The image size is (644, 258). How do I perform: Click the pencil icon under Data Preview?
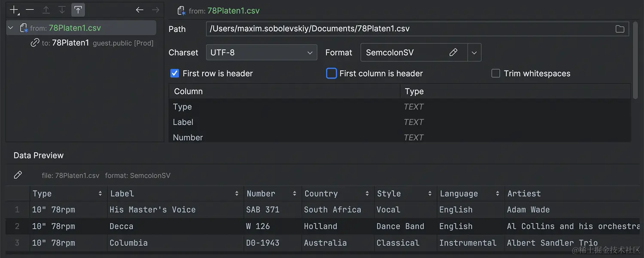point(18,175)
